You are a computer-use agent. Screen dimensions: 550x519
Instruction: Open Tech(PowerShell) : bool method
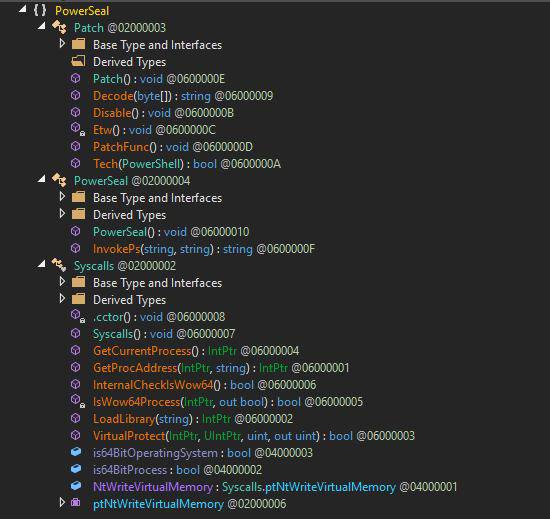coord(187,164)
